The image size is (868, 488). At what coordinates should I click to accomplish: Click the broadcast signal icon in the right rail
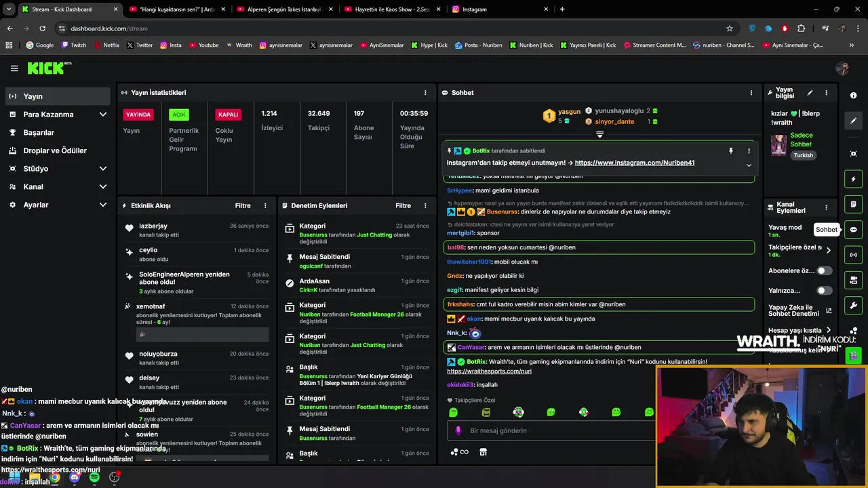pos(853,255)
